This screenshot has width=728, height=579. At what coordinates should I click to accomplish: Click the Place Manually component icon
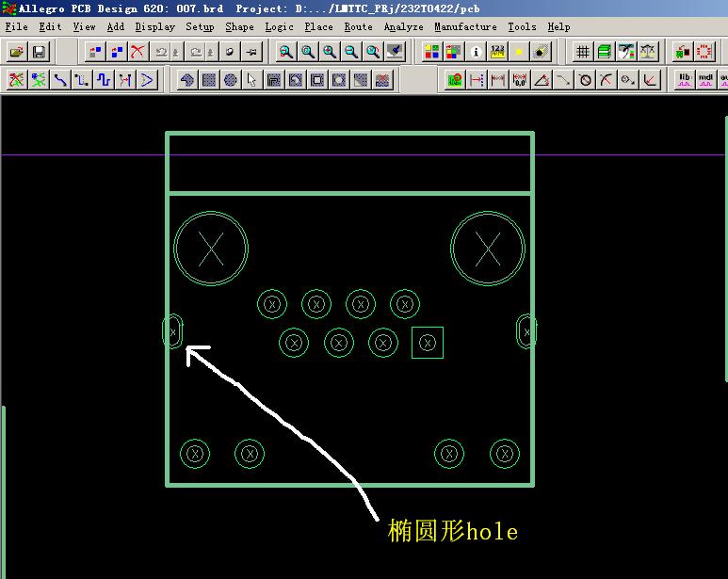(683, 52)
